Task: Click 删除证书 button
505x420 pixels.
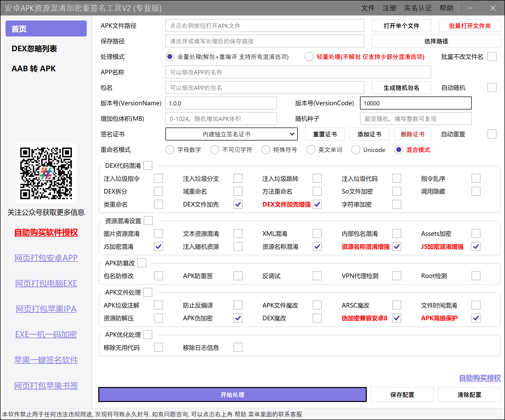Action: (x=412, y=134)
